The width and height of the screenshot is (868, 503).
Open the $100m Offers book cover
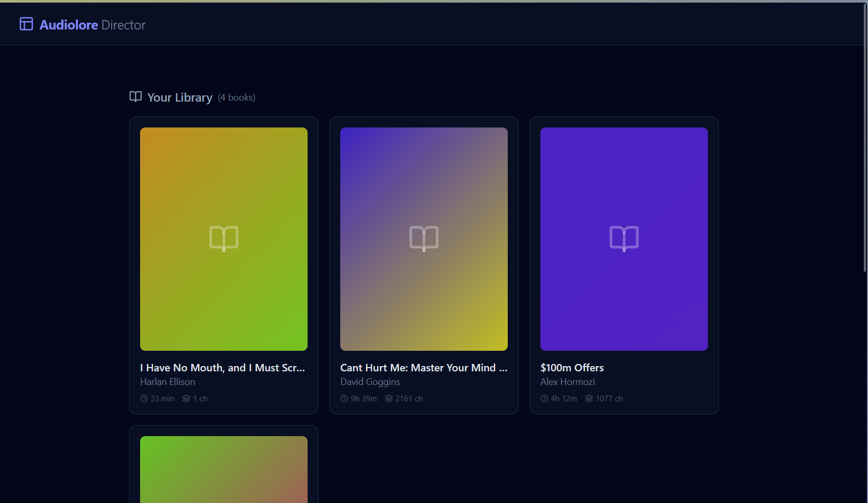click(x=624, y=239)
